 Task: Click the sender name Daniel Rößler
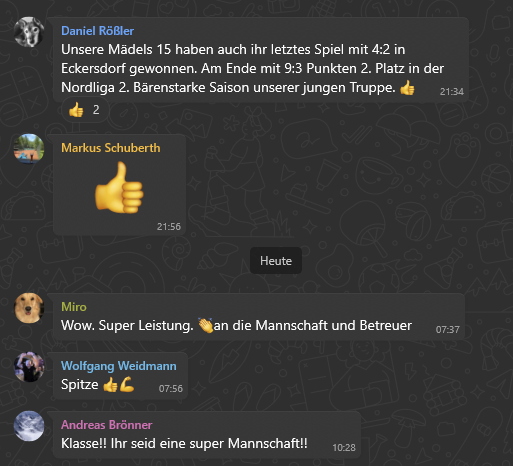point(97,31)
